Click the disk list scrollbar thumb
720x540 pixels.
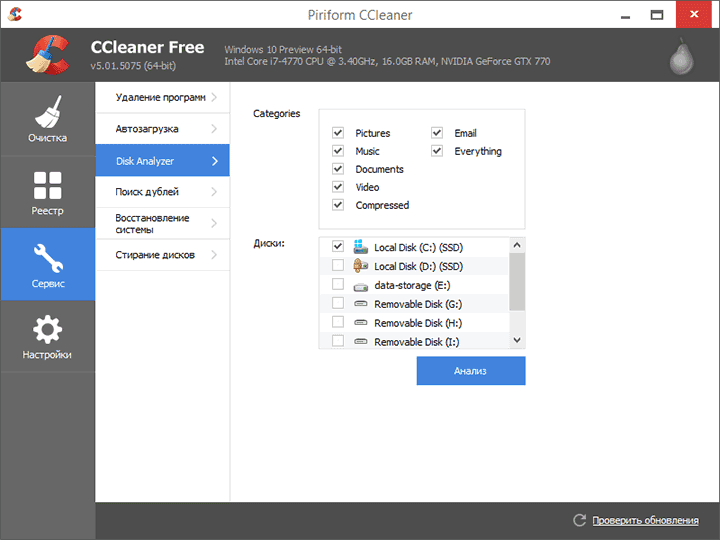click(517, 281)
